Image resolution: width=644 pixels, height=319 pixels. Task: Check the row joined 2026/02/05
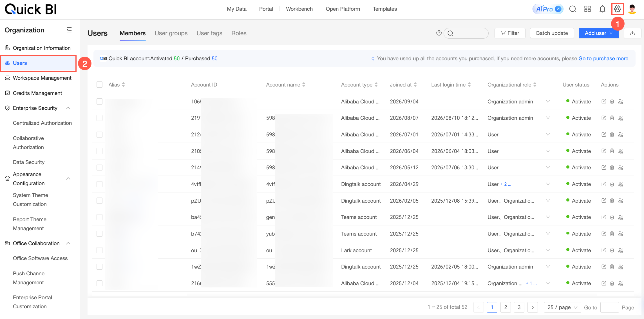click(x=99, y=201)
